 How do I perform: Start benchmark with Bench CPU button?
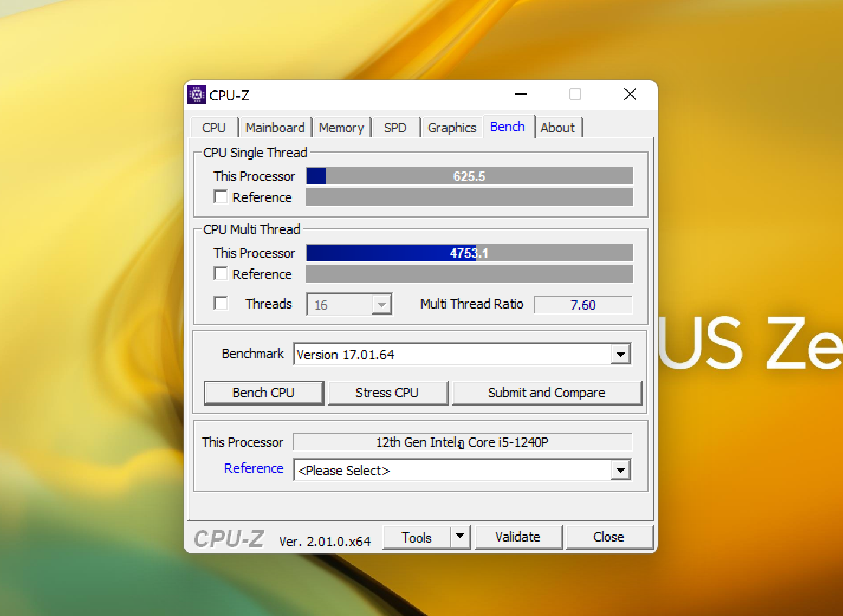coord(264,393)
